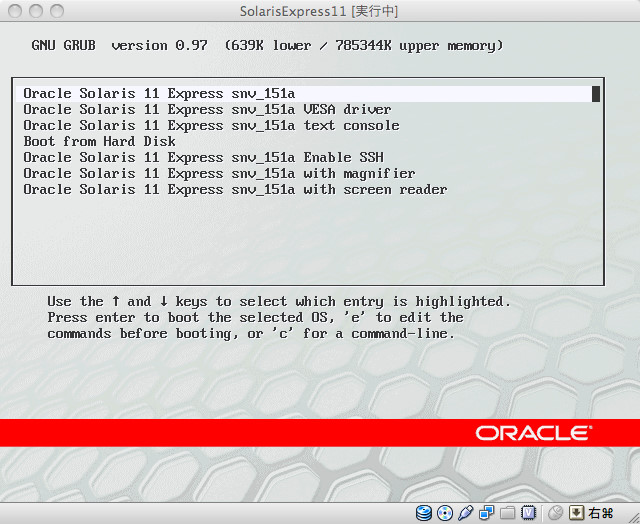Click the keyboard capture arrow icon
The height and width of the screenshot is (524, 640).
click(576, 513)
